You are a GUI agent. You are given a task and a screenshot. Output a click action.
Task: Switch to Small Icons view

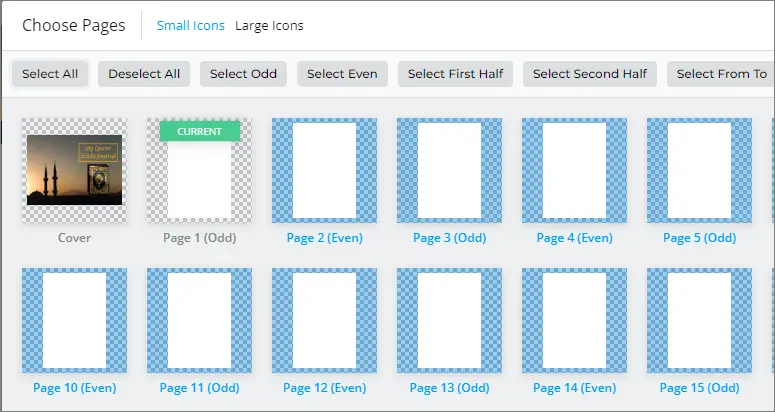[x=191, y=26]
